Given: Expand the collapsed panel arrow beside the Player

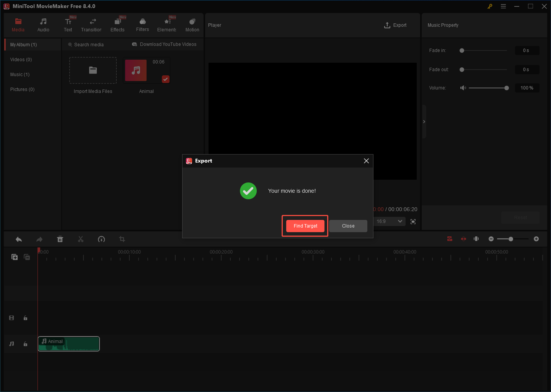Looking at the screenshot, I should [424, 121].
